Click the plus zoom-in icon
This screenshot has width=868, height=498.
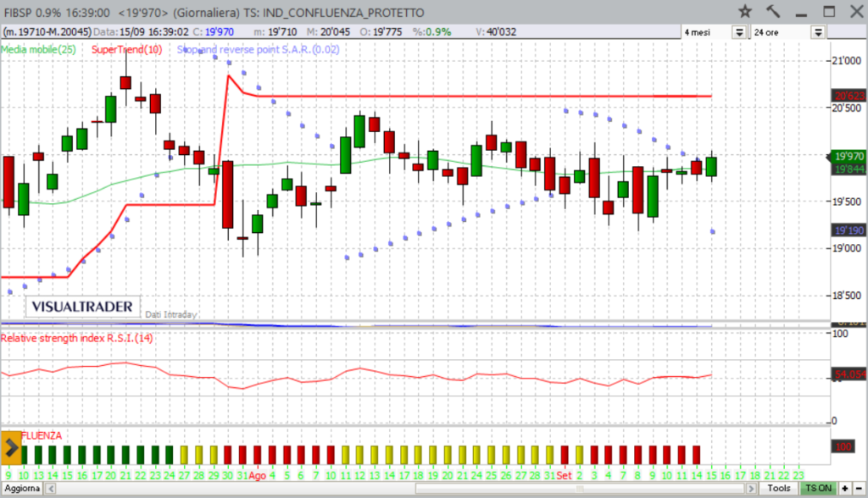(845, 489)
